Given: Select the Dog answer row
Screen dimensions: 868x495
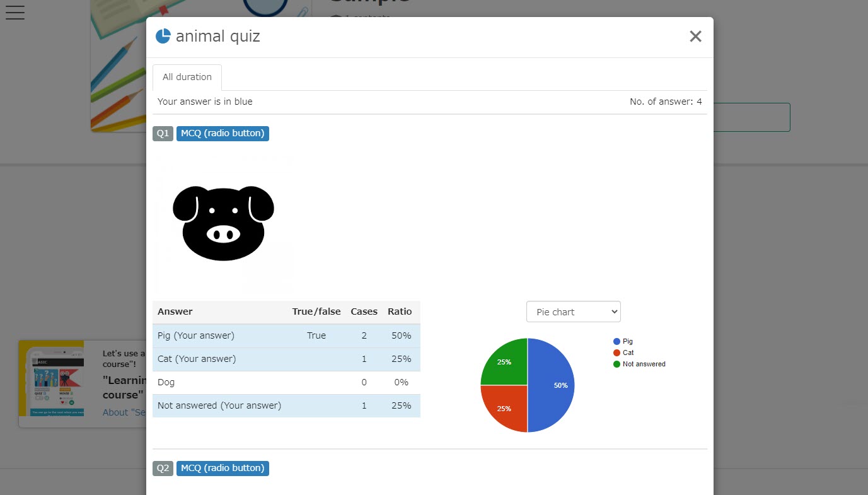Looking at the screenshot, I should point(286,382).
